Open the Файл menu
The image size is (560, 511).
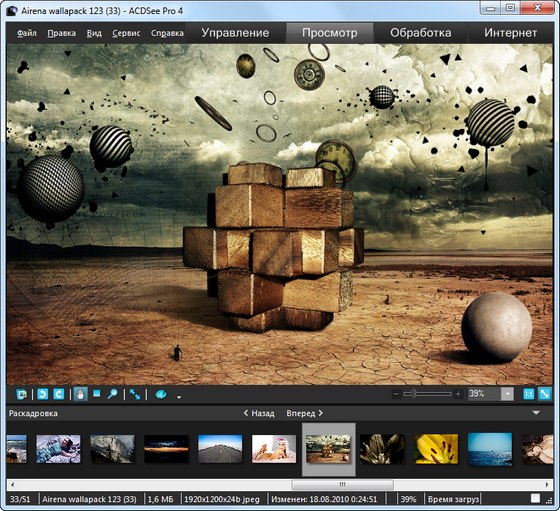pos(27,33)
